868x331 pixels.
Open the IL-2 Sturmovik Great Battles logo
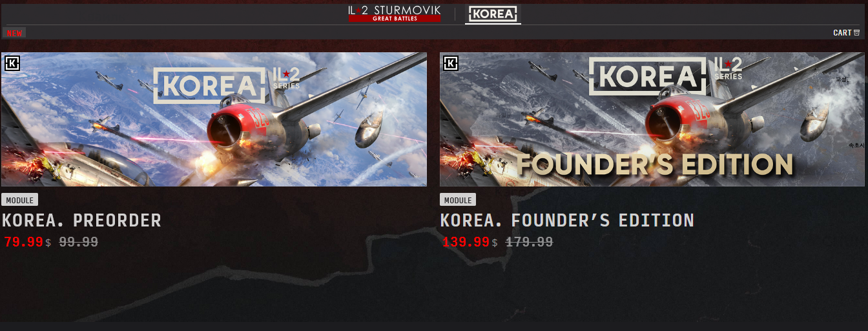tap(394, 14)
